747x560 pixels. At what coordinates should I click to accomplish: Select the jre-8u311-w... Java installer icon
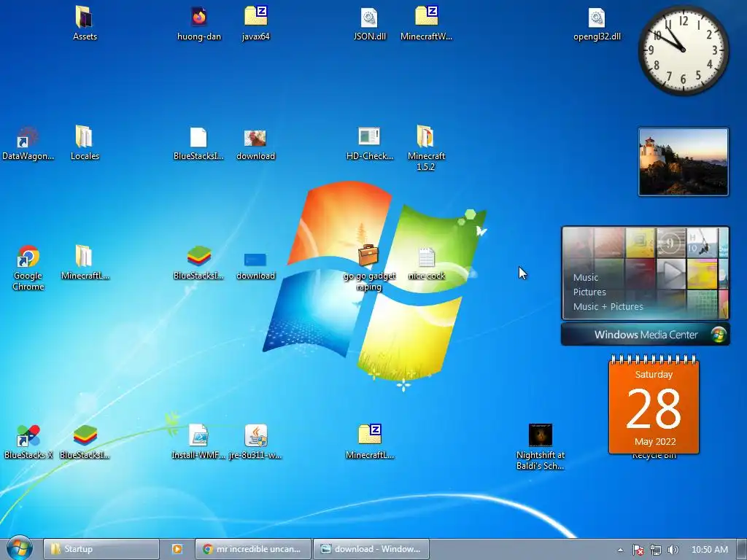pyautogui.click(x=256, y=435)
